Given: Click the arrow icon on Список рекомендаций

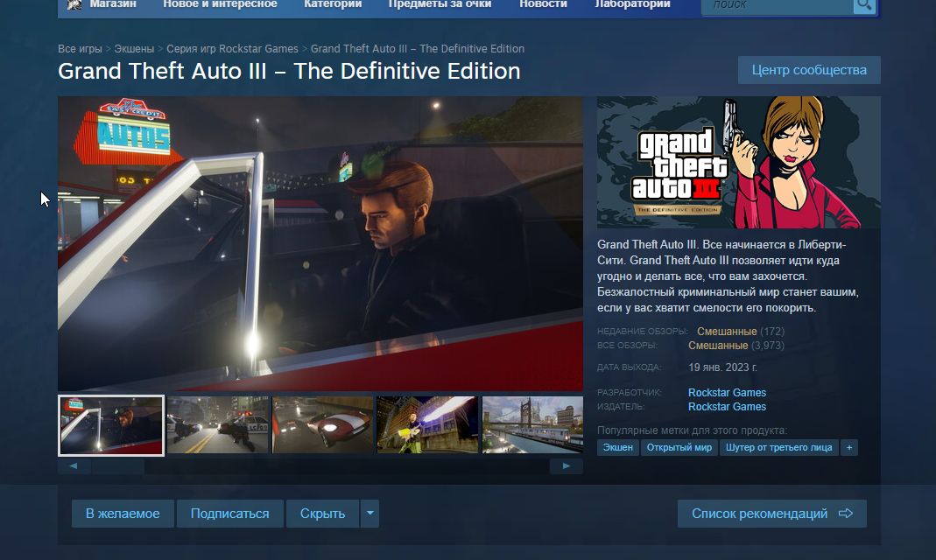Looking at the screenshot, I should click(845, 514).
